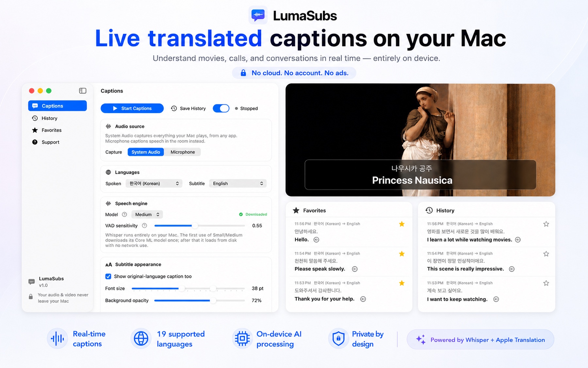
Task: Select System Audio capture source
Action: pos(146,152)
